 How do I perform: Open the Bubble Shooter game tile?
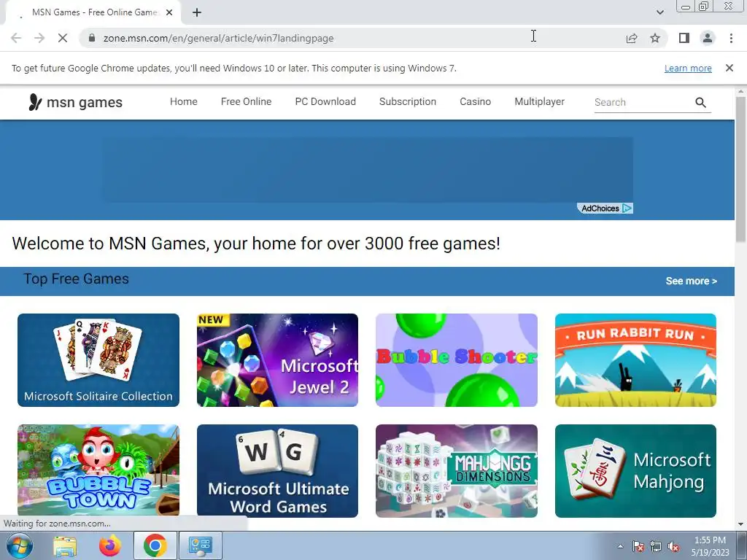pos(457,360)
